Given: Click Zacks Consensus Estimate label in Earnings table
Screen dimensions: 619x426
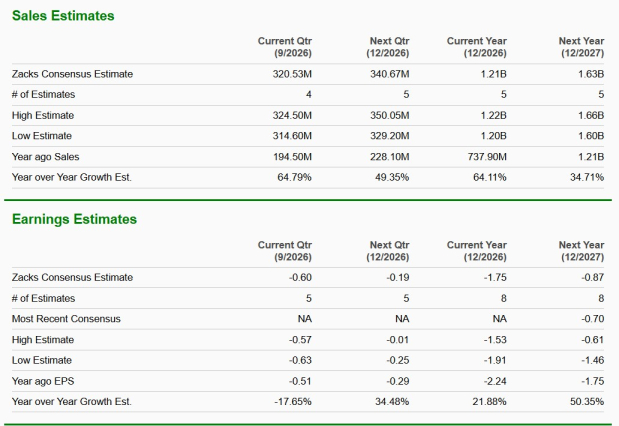Looking at the screenshot, I should (x=72, y=278).
